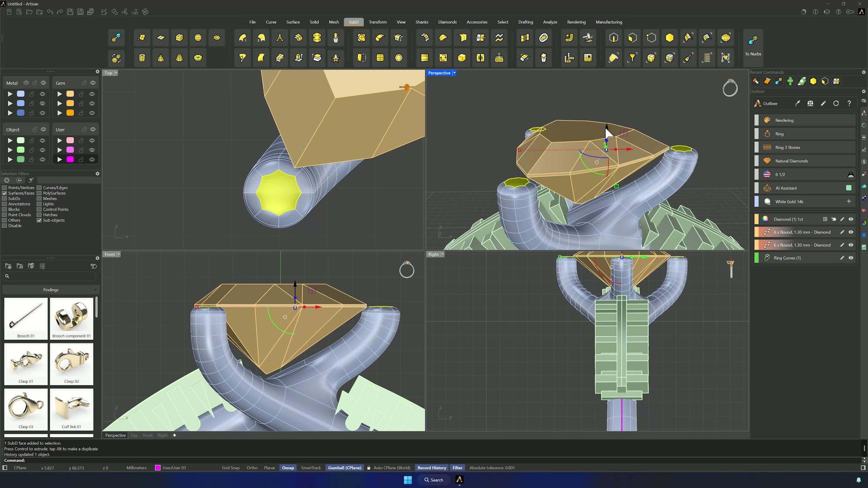Select the paintbrush SubD tool
Image resolution: width=868 pixels, height=488 pixels.
pyautogui.click(x=688, y=58)
